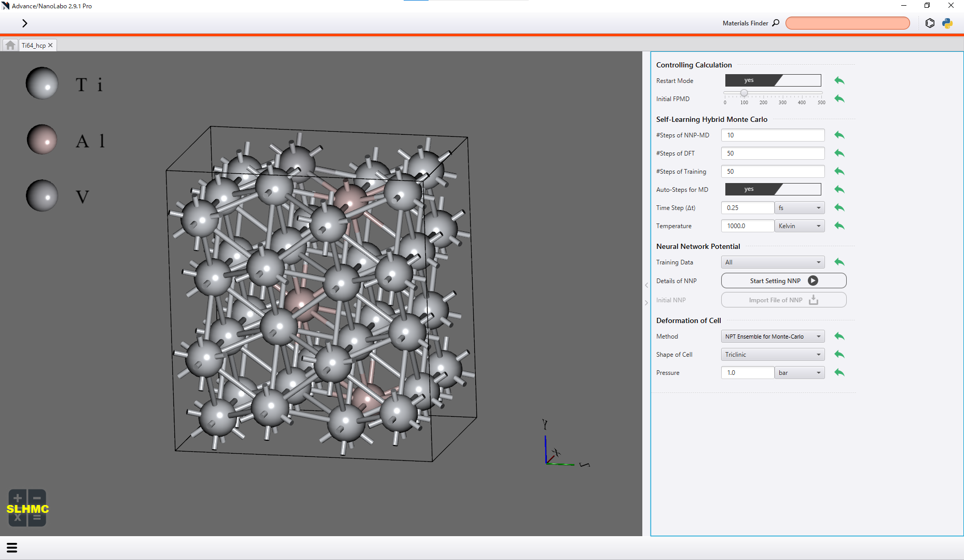This screenshot has height=560, width=964.
Task: Click the Temperature value field
Action: click(x=747, y=226)
